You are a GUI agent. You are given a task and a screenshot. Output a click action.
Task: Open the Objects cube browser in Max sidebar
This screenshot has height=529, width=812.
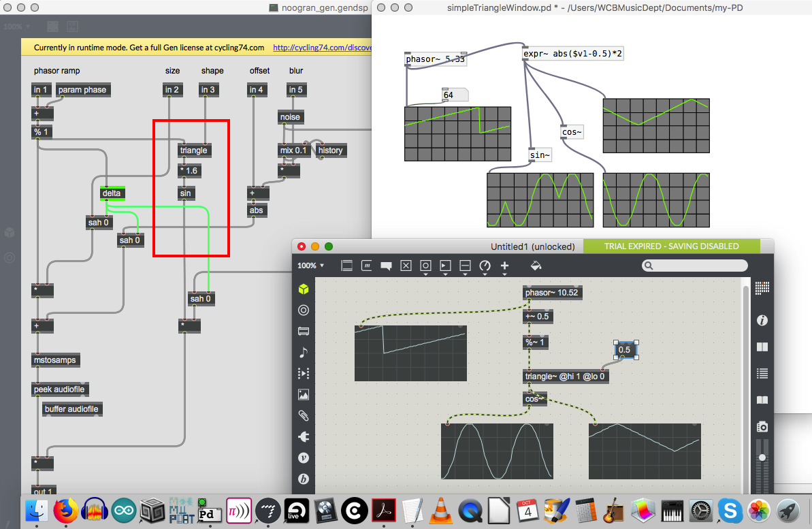click(x=304, y=289)
